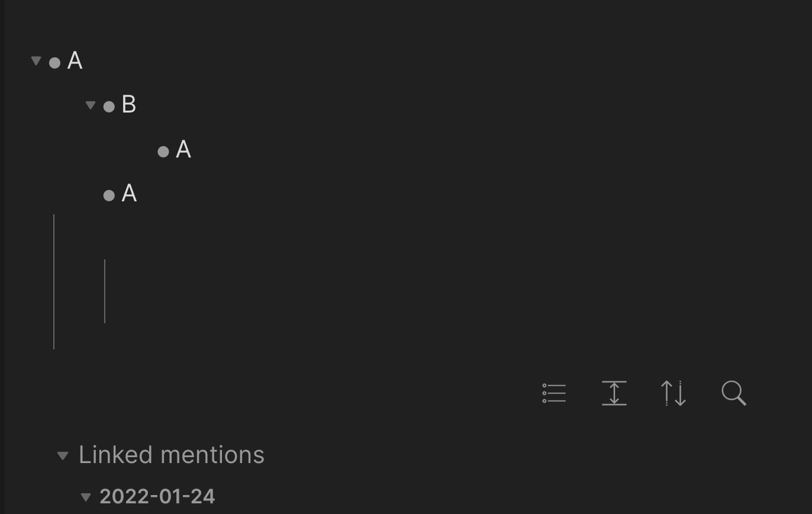
Task: Click the nested A text under B
Action: click(184, 149)
